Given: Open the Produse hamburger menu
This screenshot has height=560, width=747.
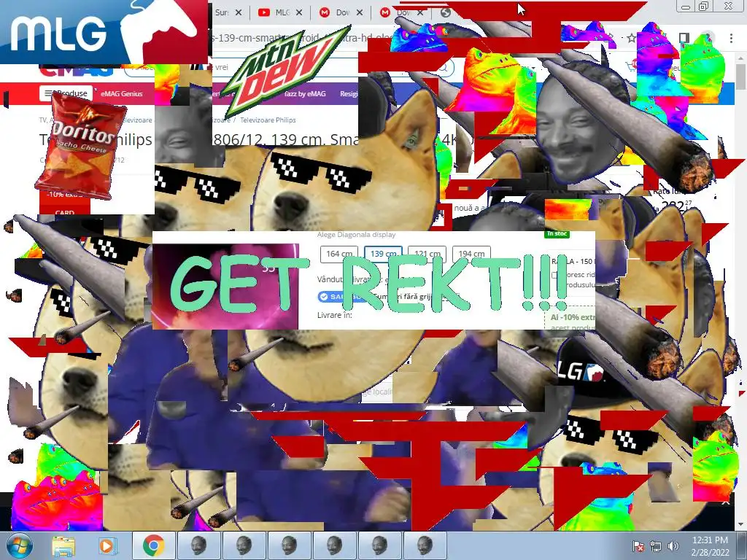Looking at the screenshot, I should 66,93.
